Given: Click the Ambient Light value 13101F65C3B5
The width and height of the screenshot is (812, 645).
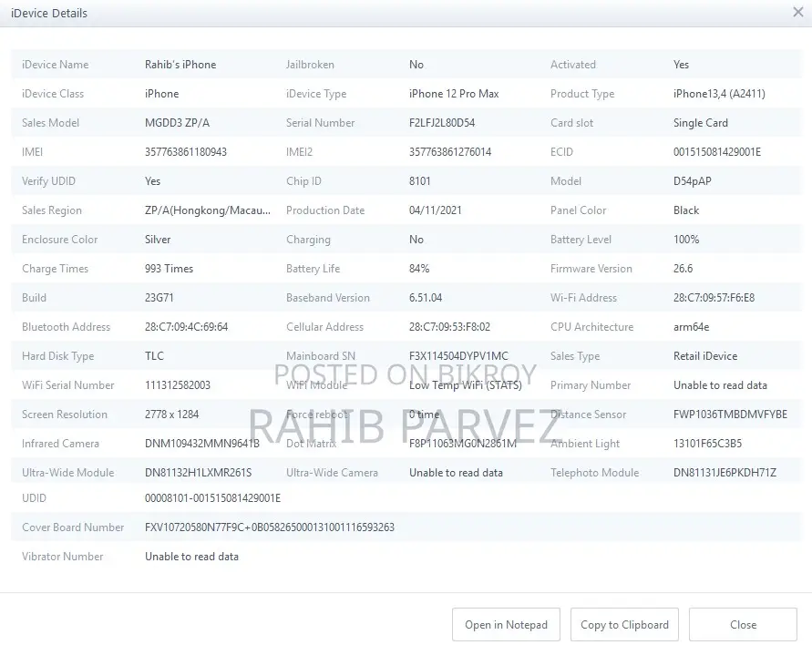Looking at the screenshot, I should point(707,444).
